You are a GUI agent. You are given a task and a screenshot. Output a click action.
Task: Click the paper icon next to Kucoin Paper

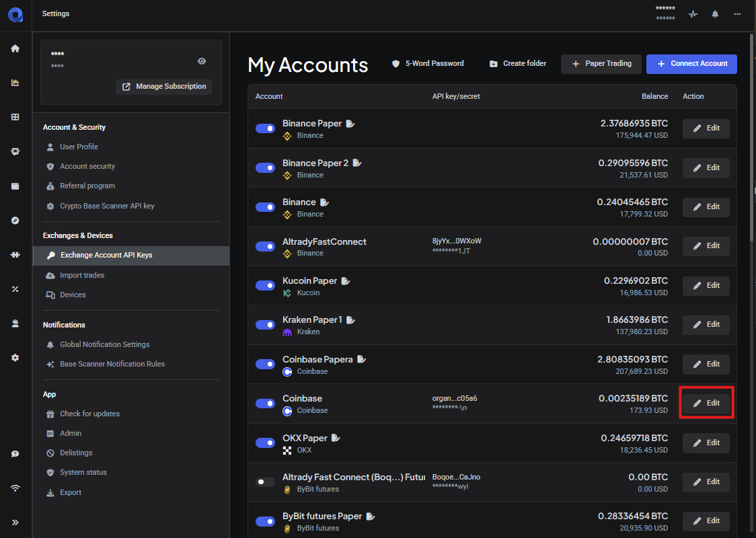[x=346, y=281]
